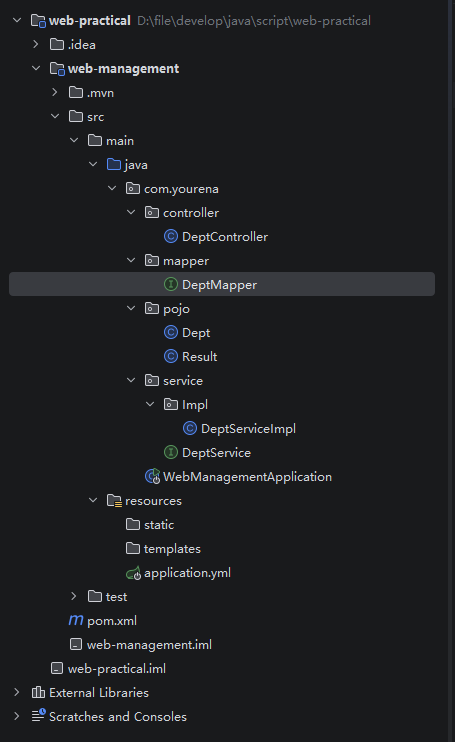Collapse the Impl package
This screenshot has width=455, height=742.
[x=150, y=404]
